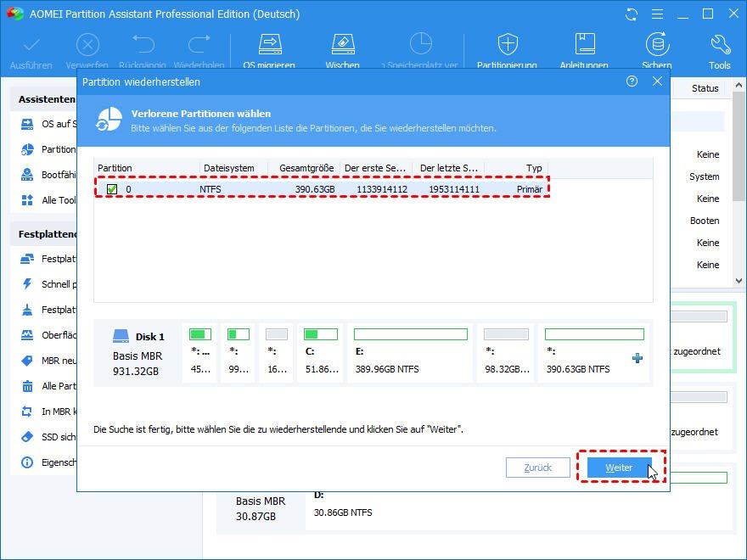747x560 pixels.
Task: Click the Disk 1 drive icon
Action: (x=121, y=336)
